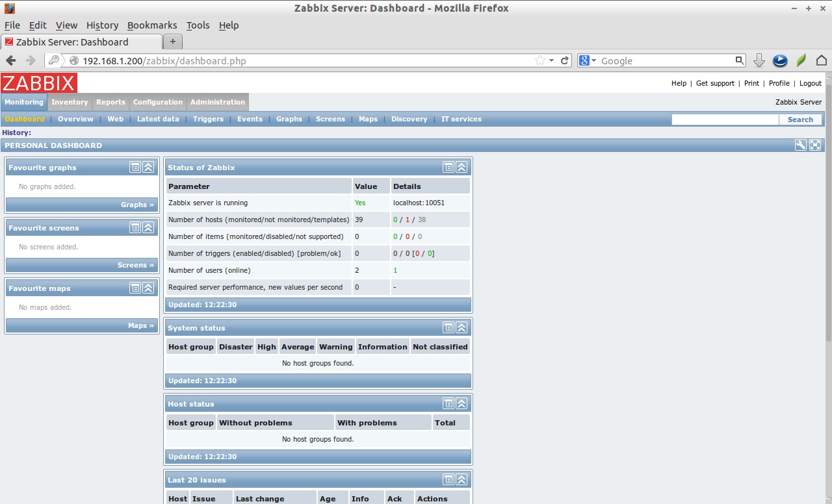Collapse the Favourite screens widget
The height and width of the screenshot is (504, 832).
point(148,227)
